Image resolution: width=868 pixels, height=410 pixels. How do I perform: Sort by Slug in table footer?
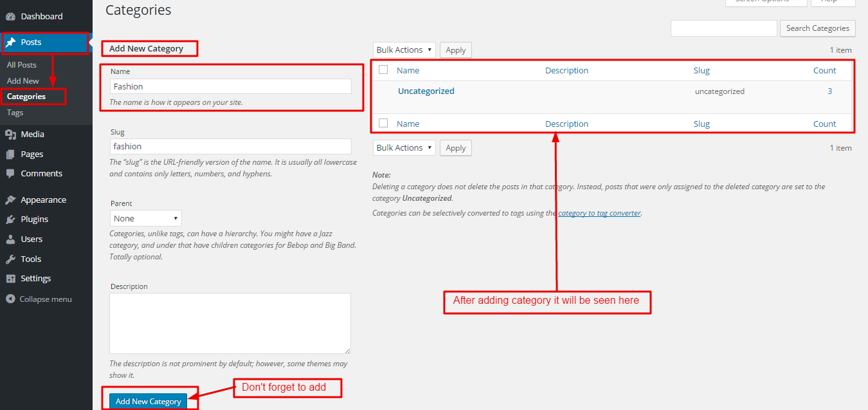tap(701, 124)
